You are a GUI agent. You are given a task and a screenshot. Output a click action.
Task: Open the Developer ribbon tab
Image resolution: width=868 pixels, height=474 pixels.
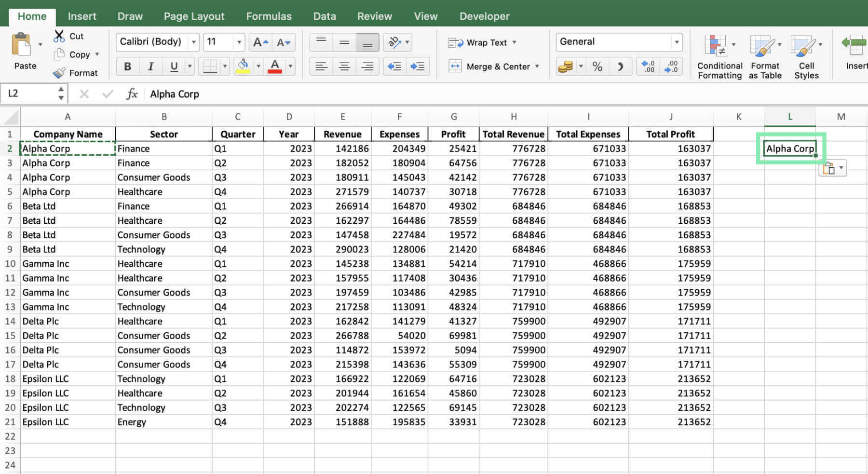(x=484, y=16)
